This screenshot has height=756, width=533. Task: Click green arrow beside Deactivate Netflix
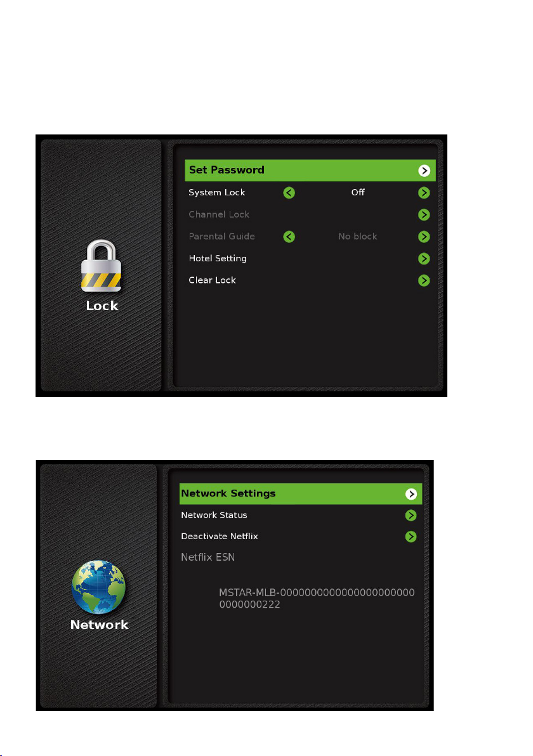point(411,537)
